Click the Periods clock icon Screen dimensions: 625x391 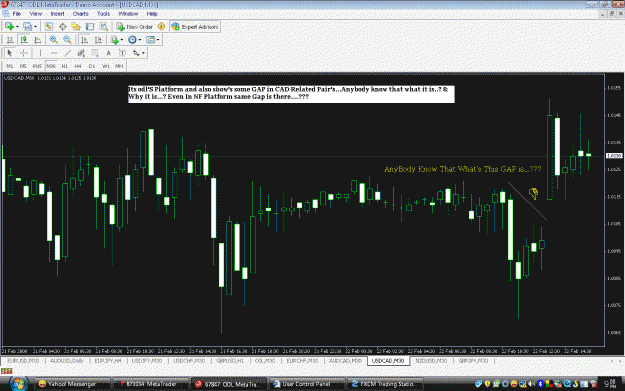tap(132, 40)
